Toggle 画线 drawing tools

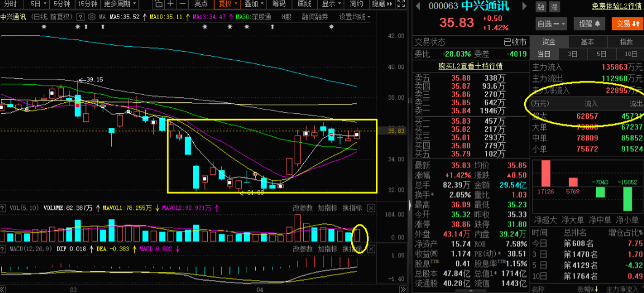[x=304, y=4]
